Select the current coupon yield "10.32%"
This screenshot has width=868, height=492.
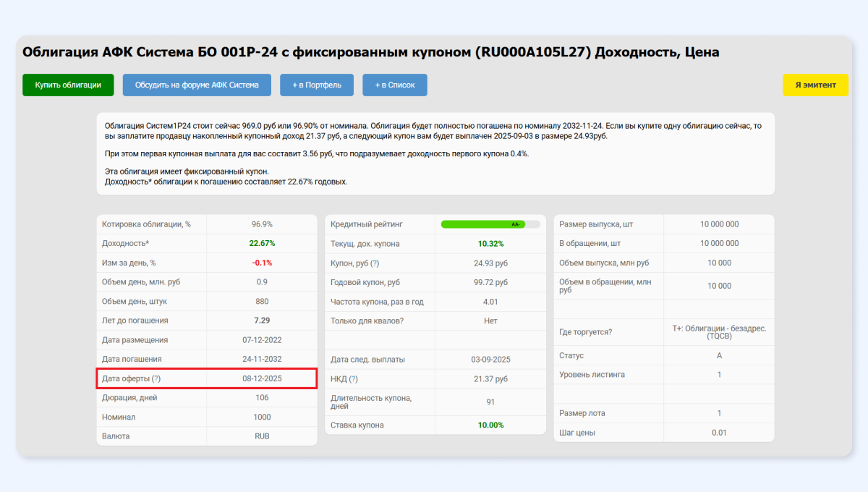490,244
